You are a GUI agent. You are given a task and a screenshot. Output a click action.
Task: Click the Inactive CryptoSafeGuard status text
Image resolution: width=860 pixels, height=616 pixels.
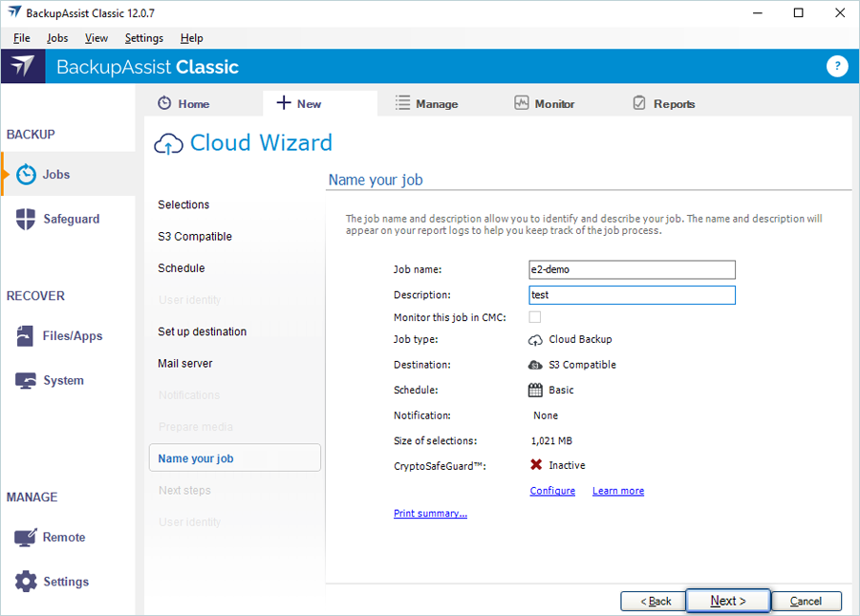(567, 465)
